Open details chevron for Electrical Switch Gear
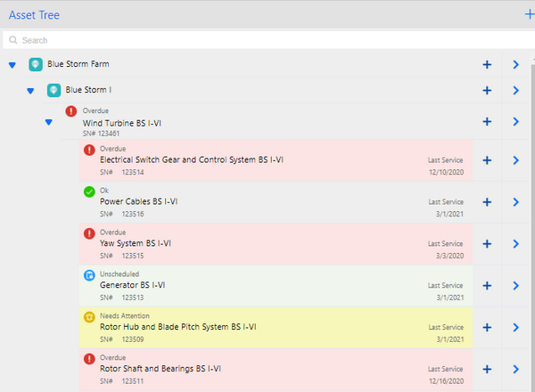 pos(515,160)
